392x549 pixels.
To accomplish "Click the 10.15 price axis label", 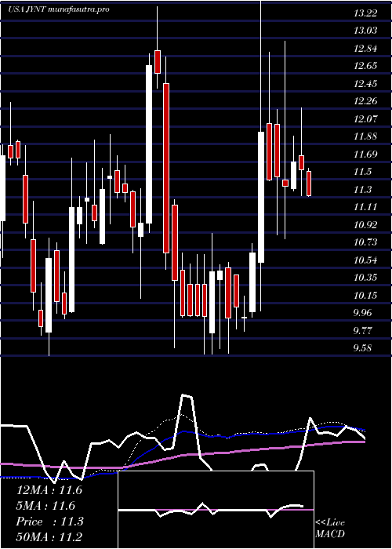I will click(365, 295).
